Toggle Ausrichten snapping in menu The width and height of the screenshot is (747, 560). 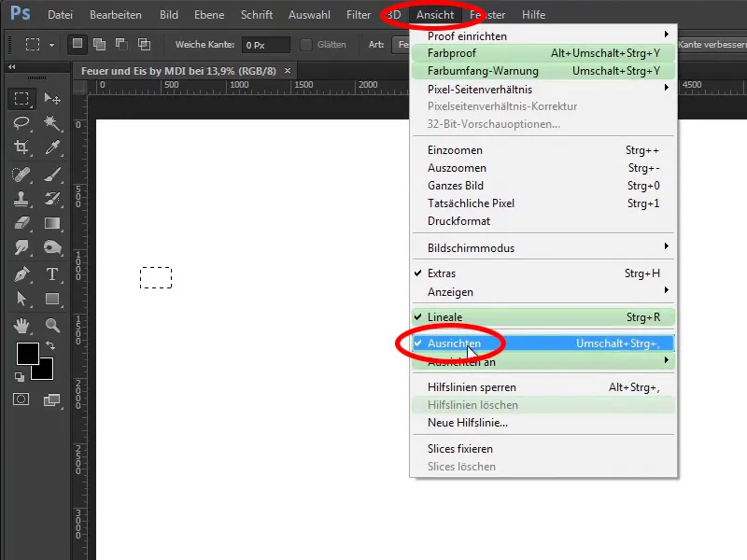click(543, 343)
